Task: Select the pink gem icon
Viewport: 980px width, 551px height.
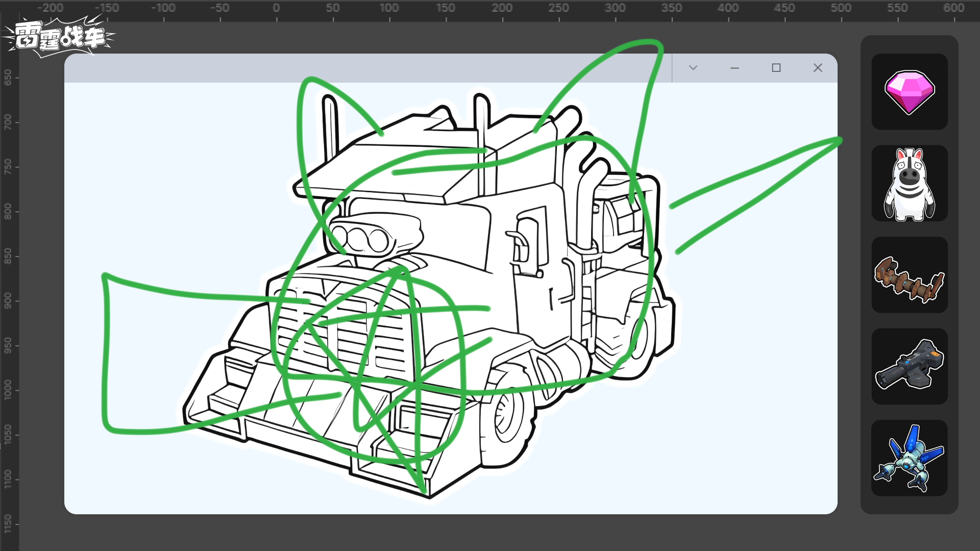Action: [x=909, y=92]
